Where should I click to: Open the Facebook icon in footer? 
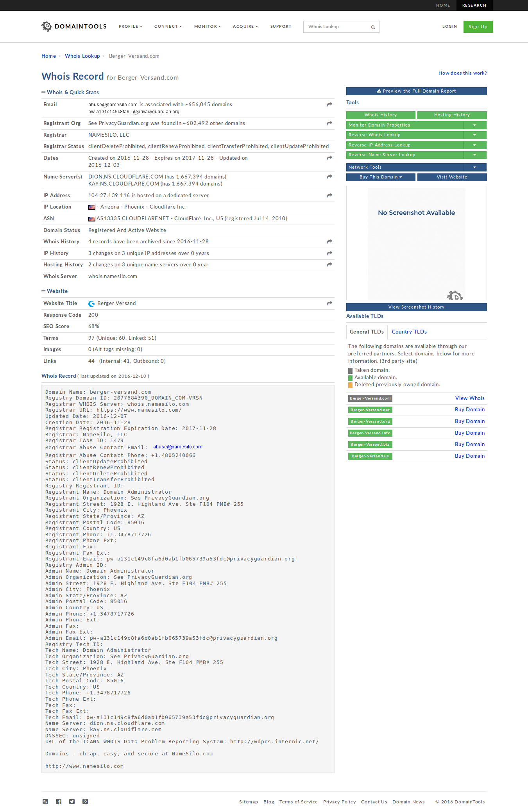(59, 801)
